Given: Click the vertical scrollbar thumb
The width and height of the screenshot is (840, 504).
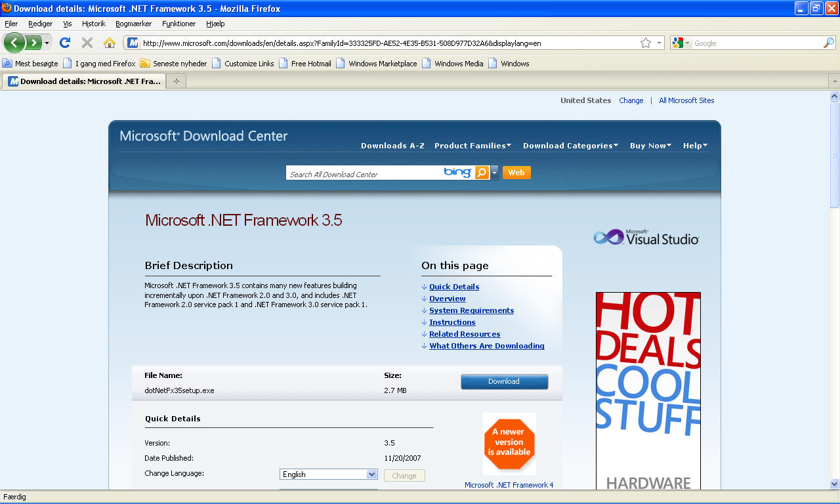Looking at the screenshot, I should click(x=834, y=154).
